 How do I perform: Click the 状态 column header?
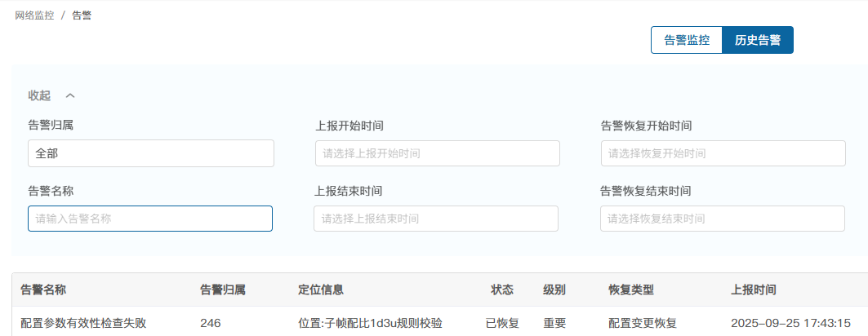[x=502, y=290]
